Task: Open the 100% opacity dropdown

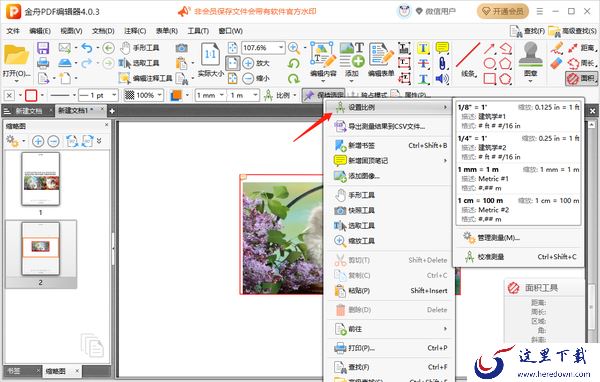Action: (x=160, y=95)
